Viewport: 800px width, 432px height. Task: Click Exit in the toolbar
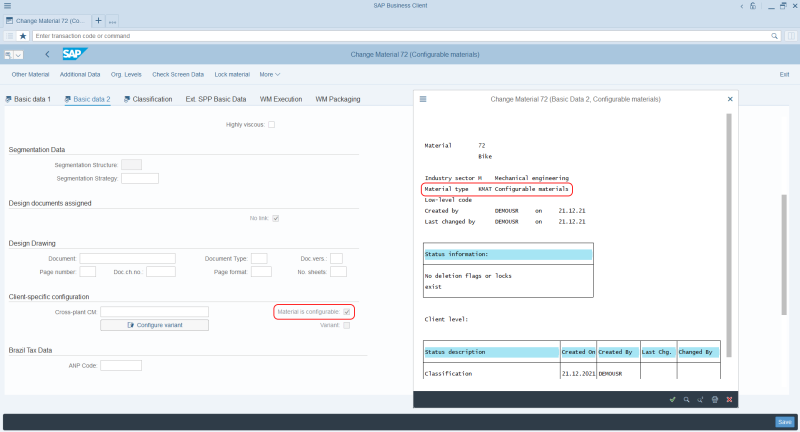(784, 74)
